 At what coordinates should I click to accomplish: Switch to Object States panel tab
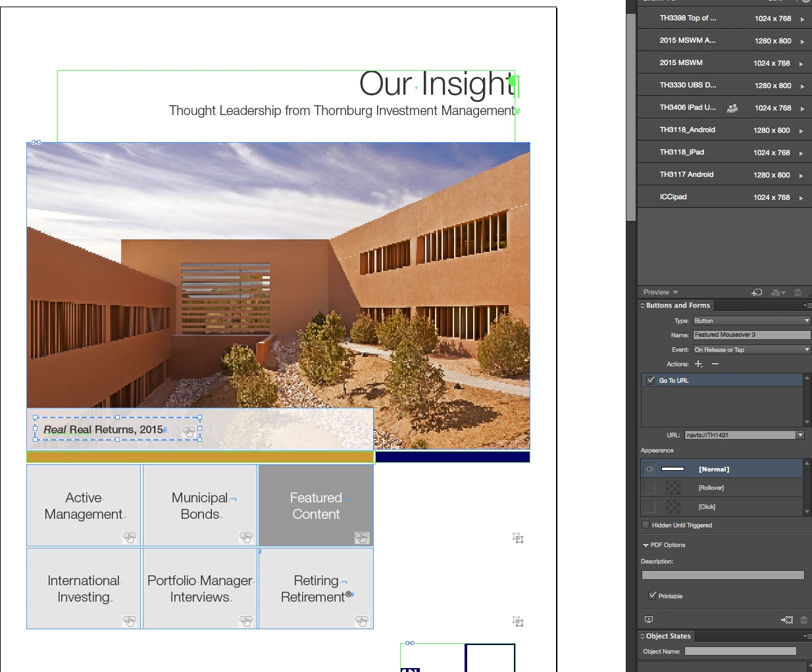tap(666, 636)
